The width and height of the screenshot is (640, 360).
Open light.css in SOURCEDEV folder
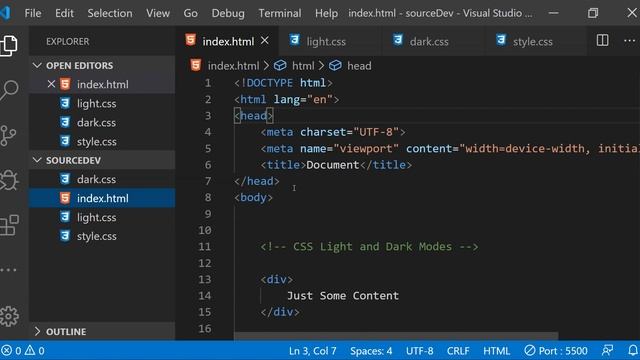click(102, 217)
